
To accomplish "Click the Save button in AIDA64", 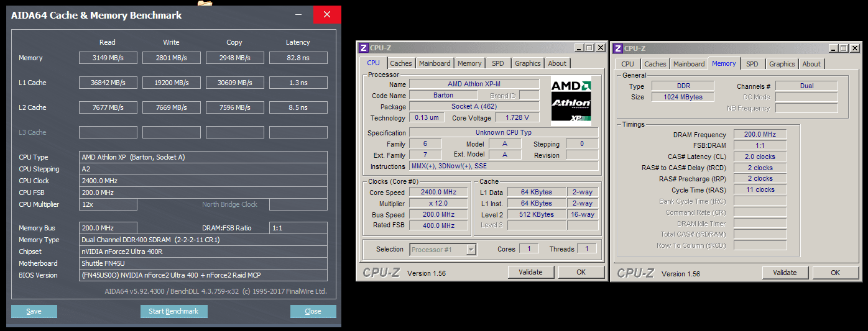I will click(x=34, y=311).
